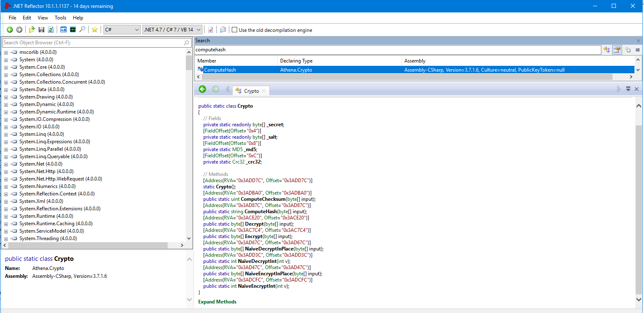The height and width of the screenshot is (313, 644).
Task: Expand the mscorlib (4.0.0.0) node
Action: pyautogui.click(x=6, y=52)
